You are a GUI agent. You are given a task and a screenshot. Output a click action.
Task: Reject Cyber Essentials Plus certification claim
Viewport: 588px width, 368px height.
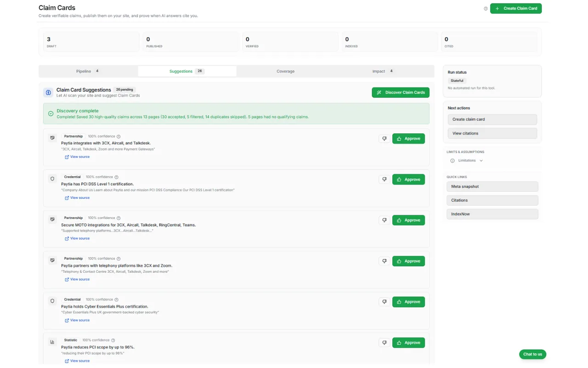coord(384,302)
